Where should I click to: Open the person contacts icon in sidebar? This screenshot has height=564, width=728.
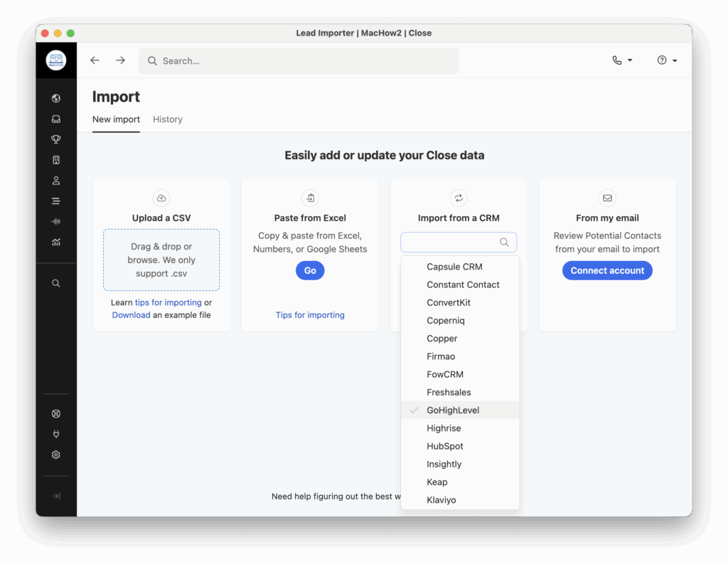pos(56,181)
